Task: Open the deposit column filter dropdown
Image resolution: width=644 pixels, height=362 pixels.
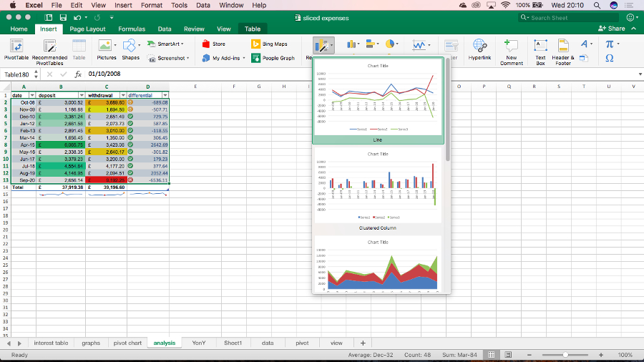Action: pos(82,95)
